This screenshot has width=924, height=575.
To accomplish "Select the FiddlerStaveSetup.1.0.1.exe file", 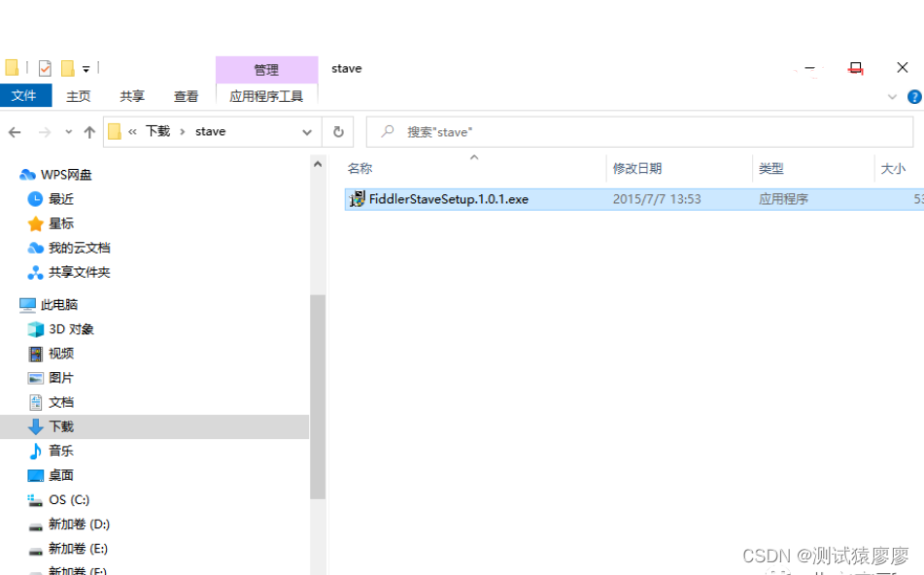I will point(634,199).
